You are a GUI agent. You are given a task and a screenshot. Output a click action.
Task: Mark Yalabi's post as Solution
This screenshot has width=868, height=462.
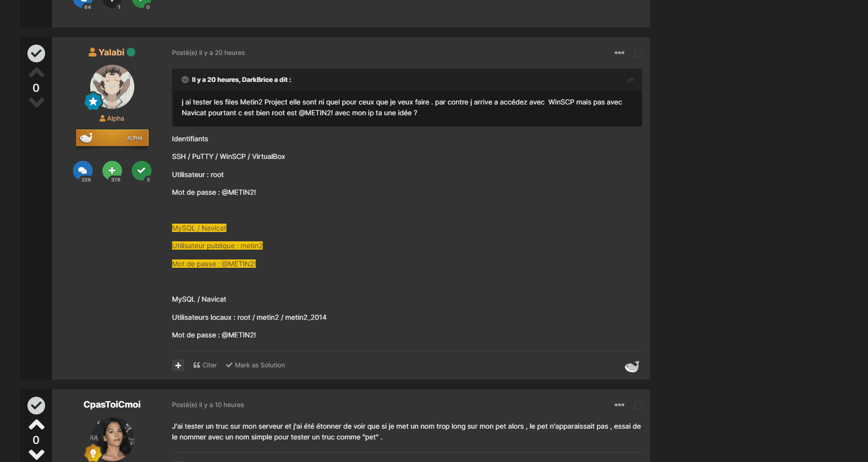coord(255,365)
